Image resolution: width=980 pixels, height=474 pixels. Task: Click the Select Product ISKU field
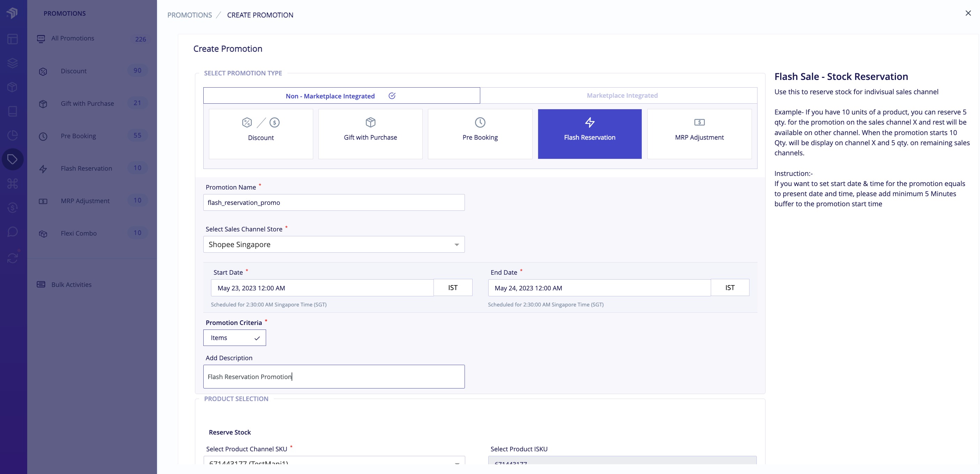623,460
